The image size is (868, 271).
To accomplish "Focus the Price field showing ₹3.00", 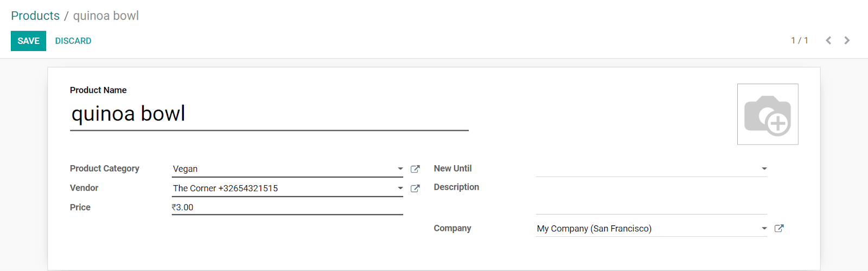I will [x=288, y=207].
